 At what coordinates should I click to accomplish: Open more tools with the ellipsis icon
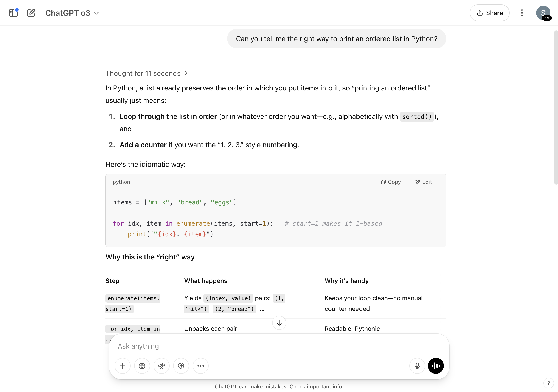200,366
